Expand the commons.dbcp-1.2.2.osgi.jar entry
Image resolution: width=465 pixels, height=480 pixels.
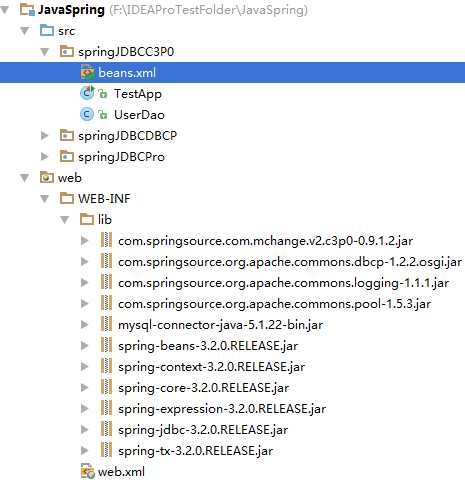click(85, 261)
